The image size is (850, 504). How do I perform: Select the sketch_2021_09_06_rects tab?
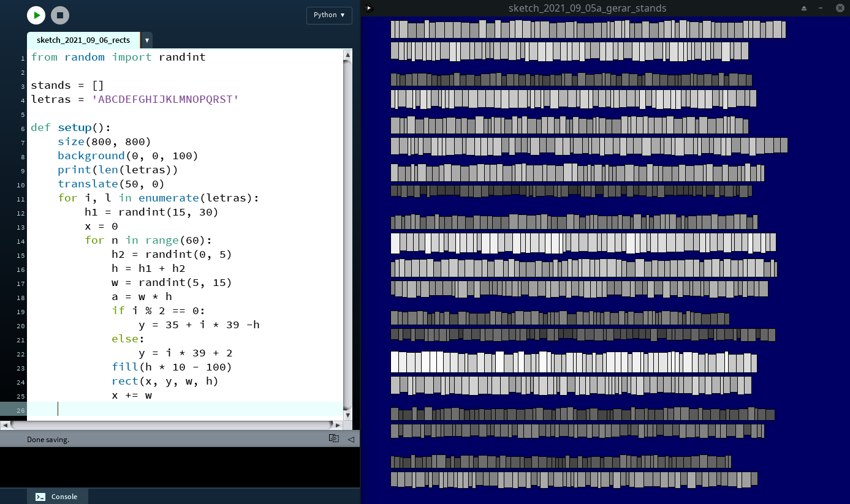point(83,40)
